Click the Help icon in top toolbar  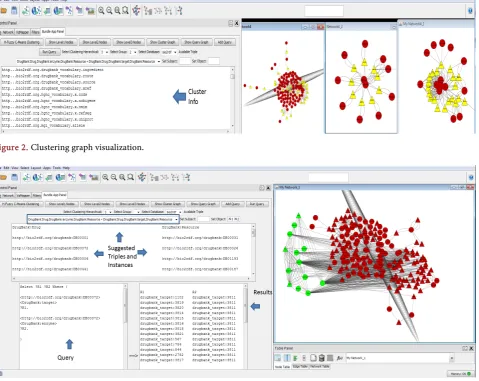[x=470, y=11]
